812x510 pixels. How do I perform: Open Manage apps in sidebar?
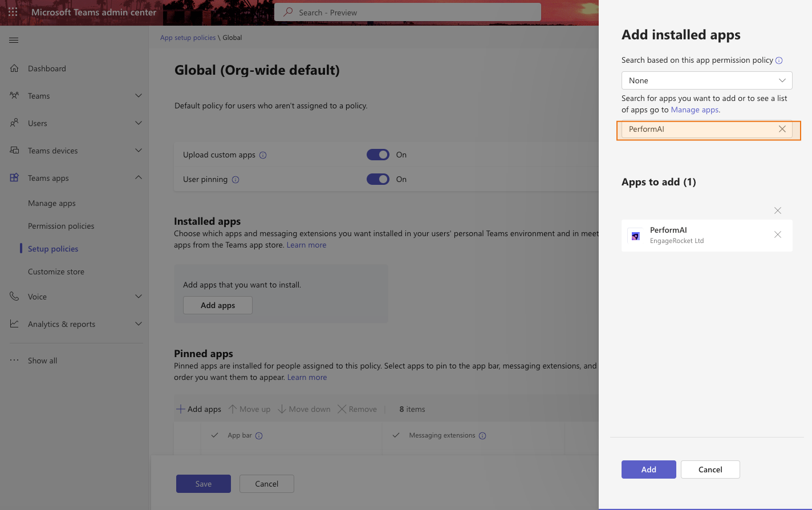52,203
